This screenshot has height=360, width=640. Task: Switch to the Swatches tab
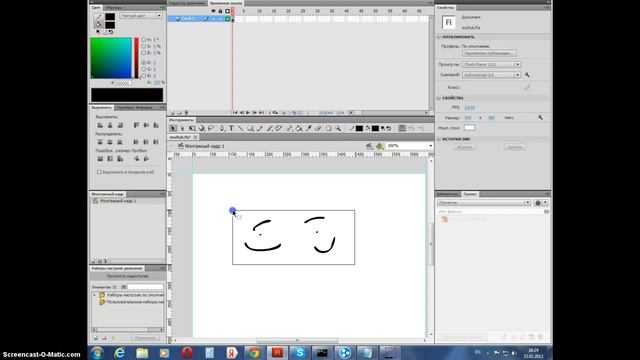point(114,8)
